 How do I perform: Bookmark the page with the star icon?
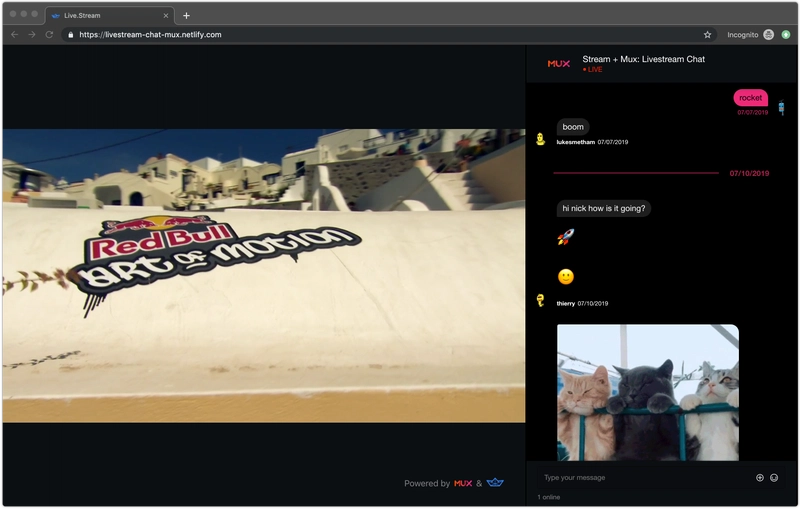(707, 35)
